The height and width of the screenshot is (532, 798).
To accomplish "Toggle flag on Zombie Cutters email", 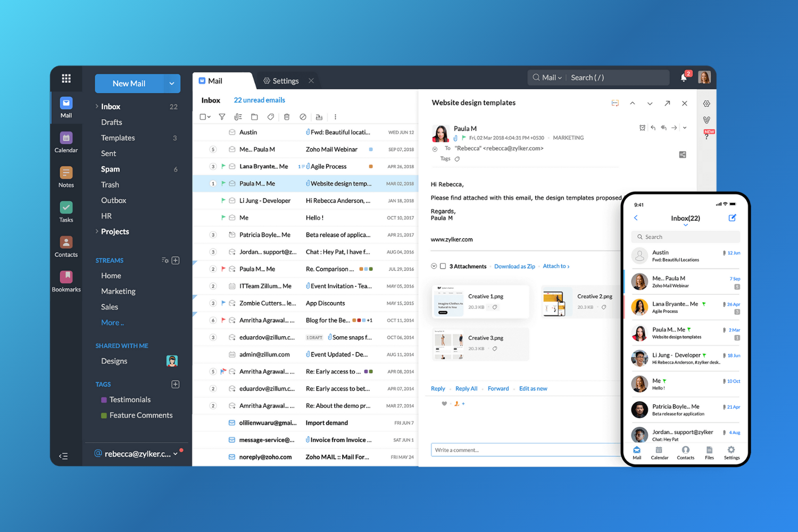I will point(223,303).
